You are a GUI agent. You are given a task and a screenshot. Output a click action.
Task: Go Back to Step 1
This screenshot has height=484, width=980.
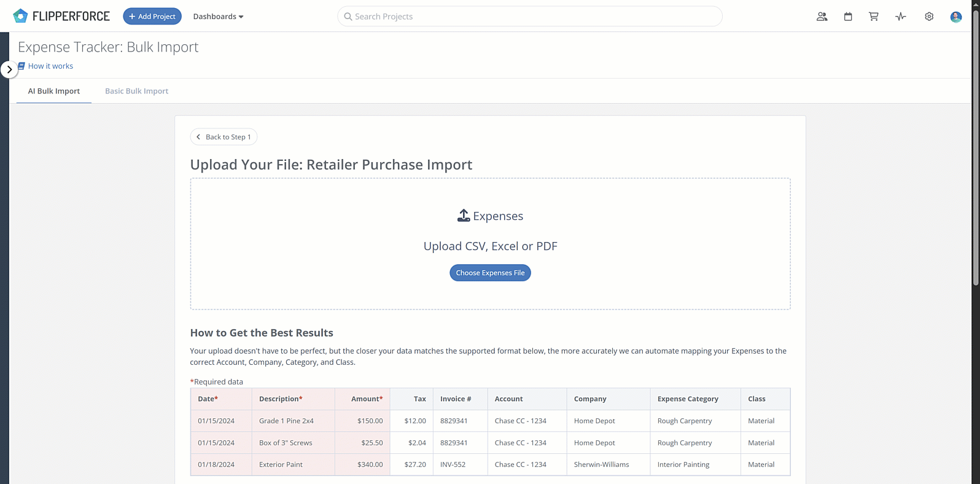(x=224, y=137)
